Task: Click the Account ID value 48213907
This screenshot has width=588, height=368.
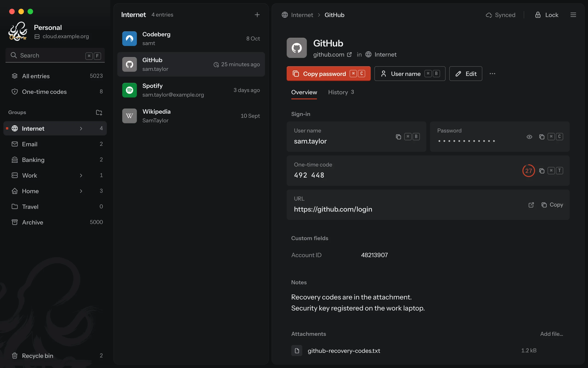Action: [x=374, y=255]
